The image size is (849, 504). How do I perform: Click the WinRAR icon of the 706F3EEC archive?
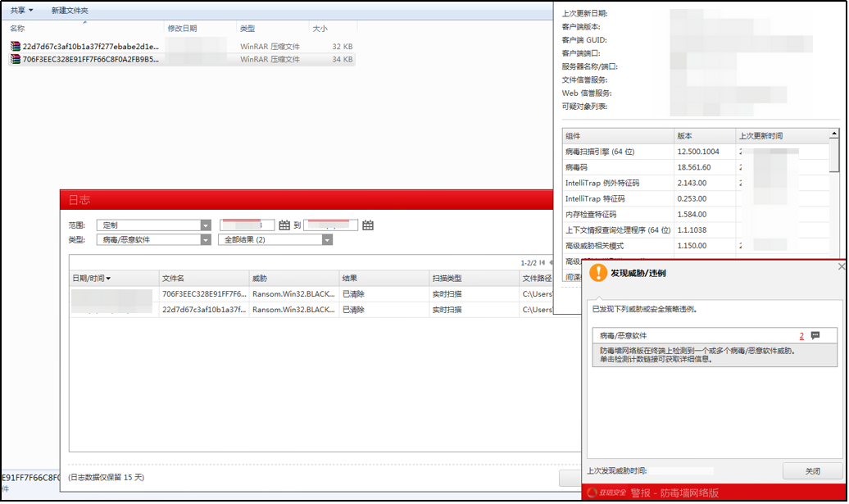point(16,59)
